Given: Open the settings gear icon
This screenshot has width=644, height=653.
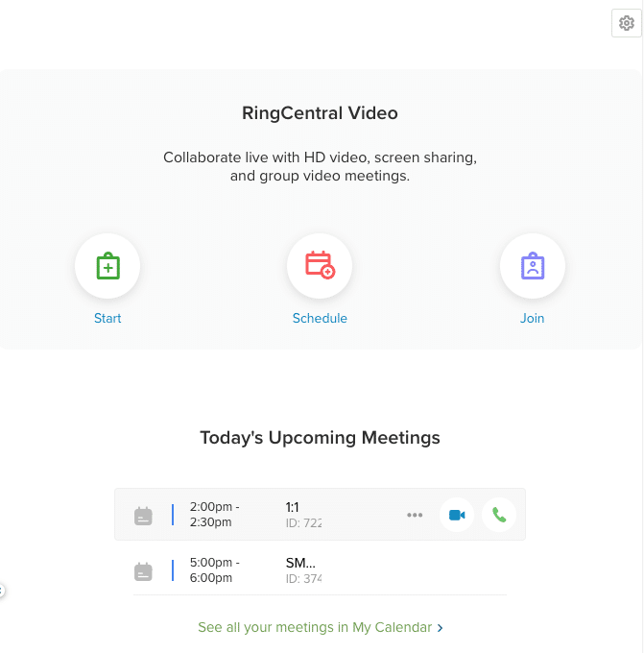Looking at the screenshot, I should tap(627, 23).
